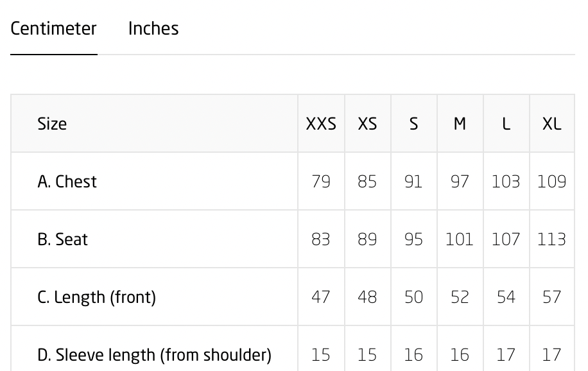Click the Size header cell

(x=52, y=124)
